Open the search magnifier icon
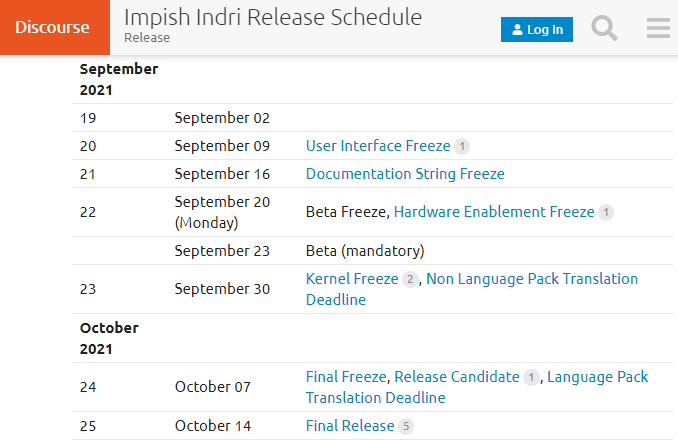The height and width of the screenshot is (440, 678). tap(604, 28)
